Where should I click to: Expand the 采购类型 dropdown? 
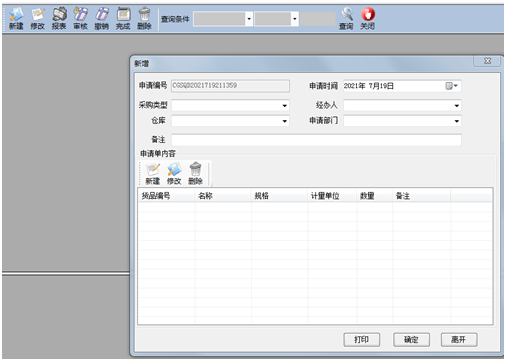point(284,106)
